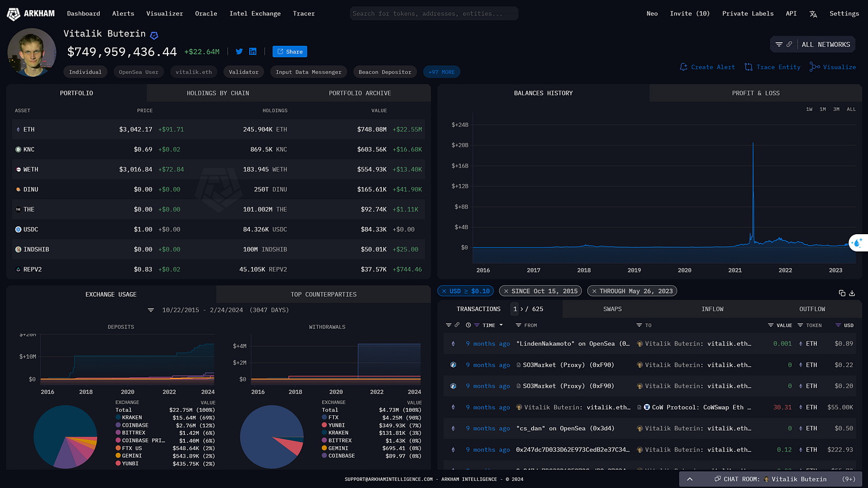Click the filter icon on the USD column

pos(838,325)
